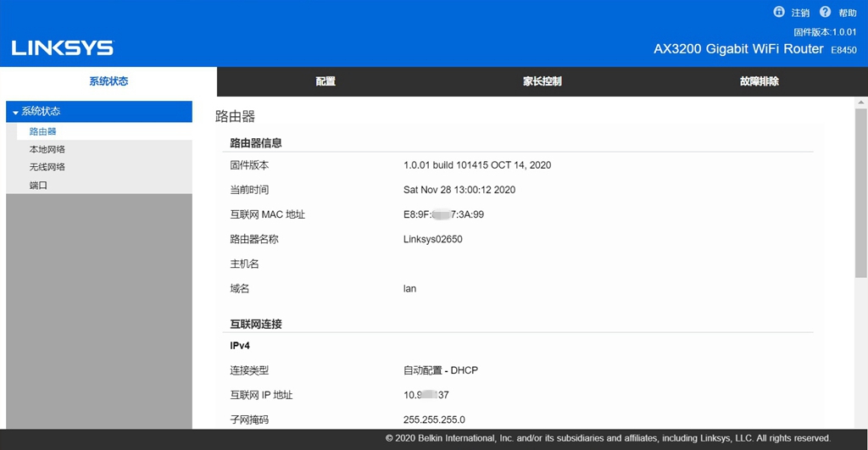Click the logout lock icon
The height and width of the screenshot is (450, 868).
(779, 12)
